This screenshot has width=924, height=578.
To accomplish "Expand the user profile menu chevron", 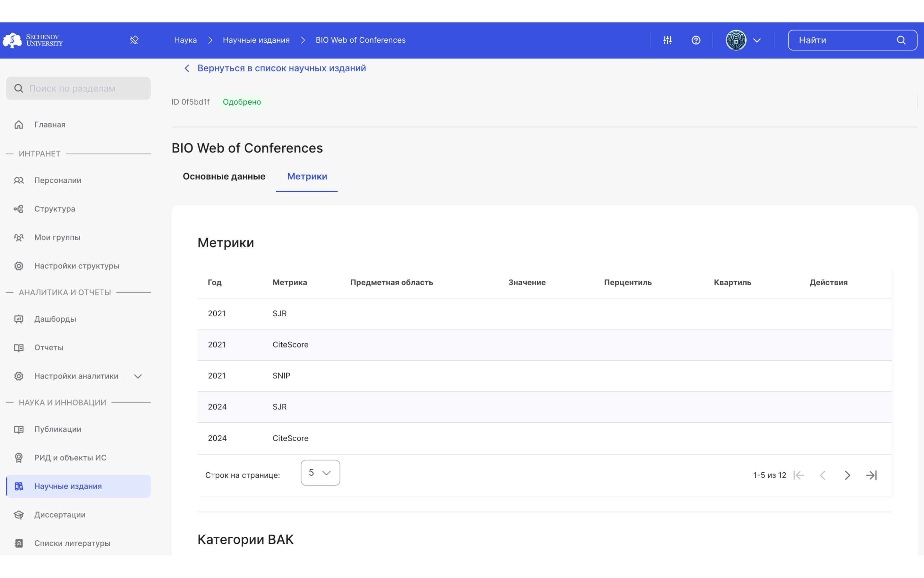I will coord(757,40).
